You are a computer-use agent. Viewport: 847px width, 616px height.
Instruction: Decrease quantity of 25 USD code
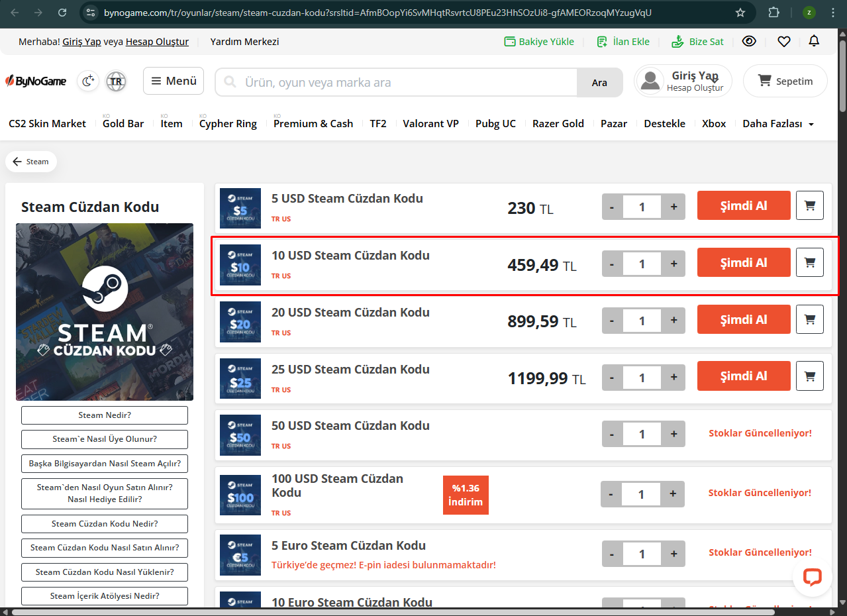(x=612, y=378)
